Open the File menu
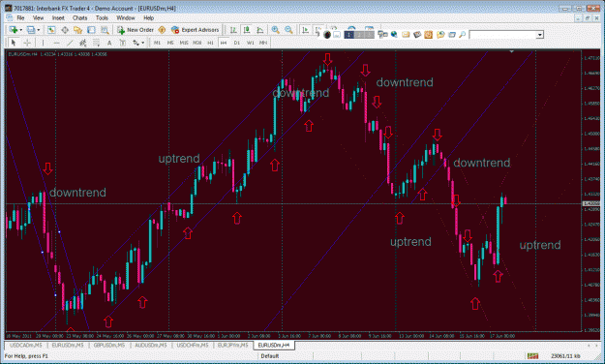 (20, 17)
